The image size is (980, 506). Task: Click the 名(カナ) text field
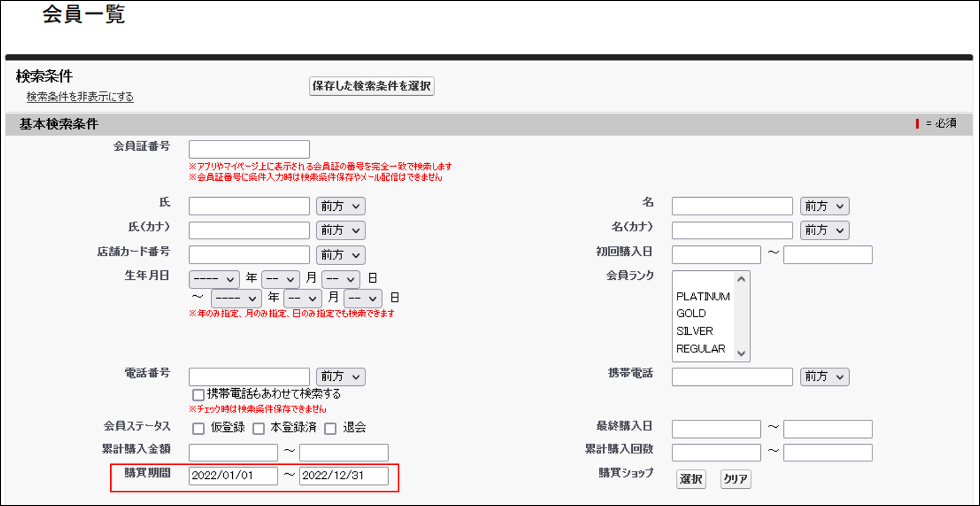click(732, 230)
